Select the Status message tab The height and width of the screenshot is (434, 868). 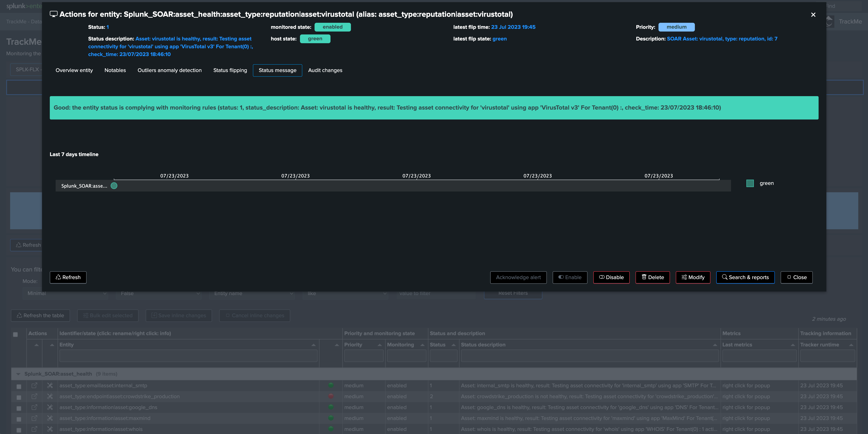(277, 70)
